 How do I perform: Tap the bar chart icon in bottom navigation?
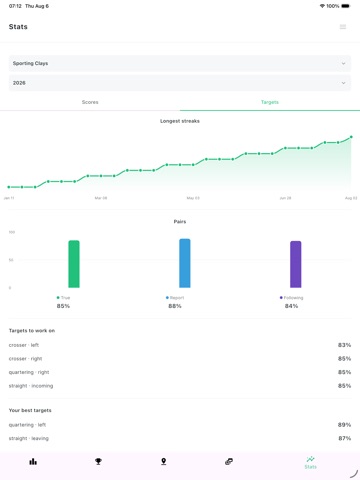(33, 461)
